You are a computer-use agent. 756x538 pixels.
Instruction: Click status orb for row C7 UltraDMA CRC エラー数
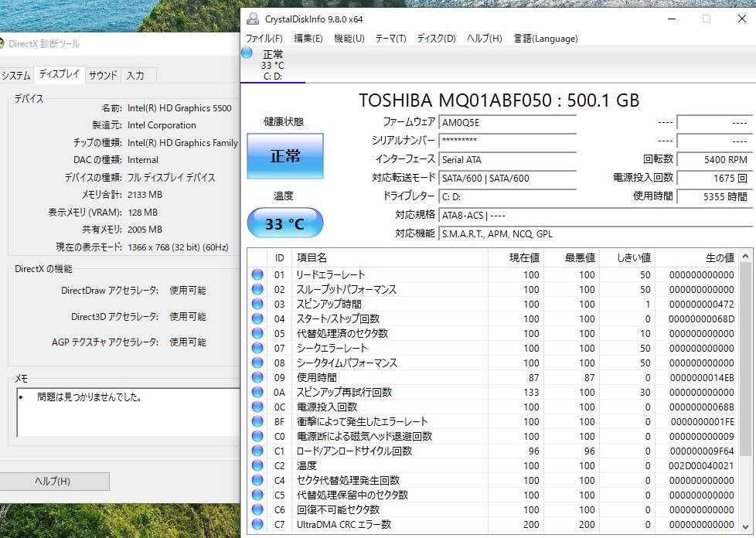click(257, 525)
